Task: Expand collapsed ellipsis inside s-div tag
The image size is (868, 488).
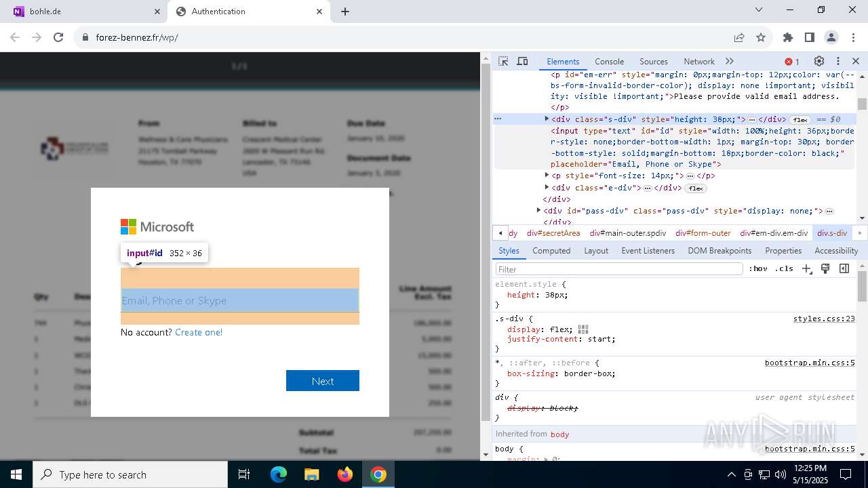Action: coord(751,119)
